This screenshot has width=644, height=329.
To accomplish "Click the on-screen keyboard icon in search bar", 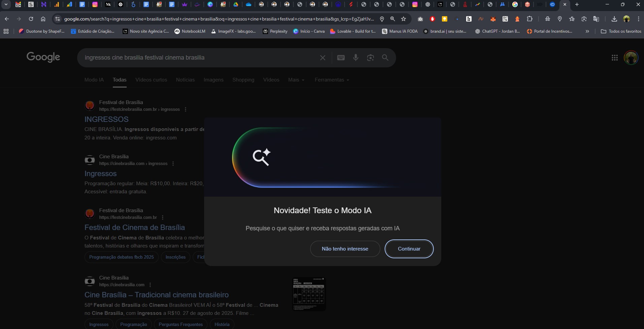I will click(x=341, y=58).
